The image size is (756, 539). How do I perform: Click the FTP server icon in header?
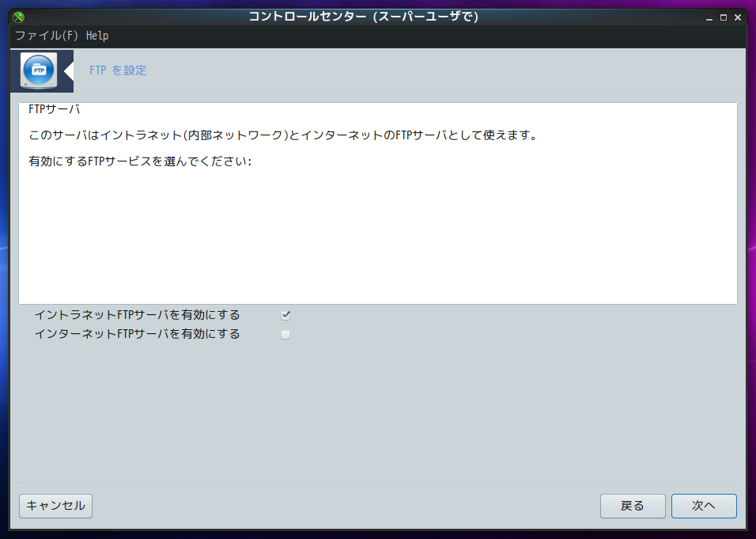tap(39, 71)
